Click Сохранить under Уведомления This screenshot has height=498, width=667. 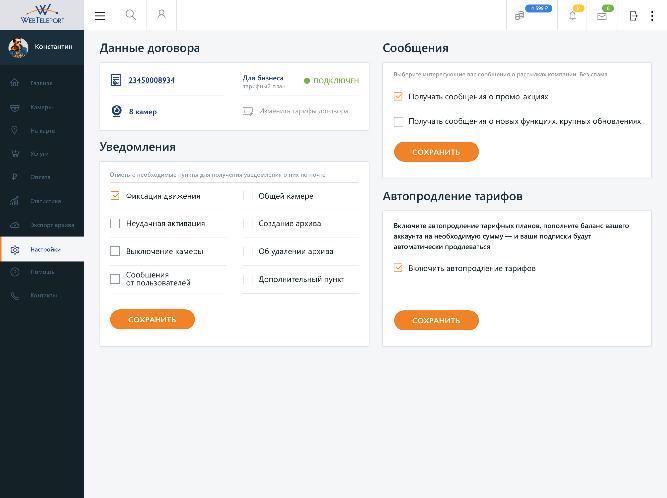pos(152,319)
